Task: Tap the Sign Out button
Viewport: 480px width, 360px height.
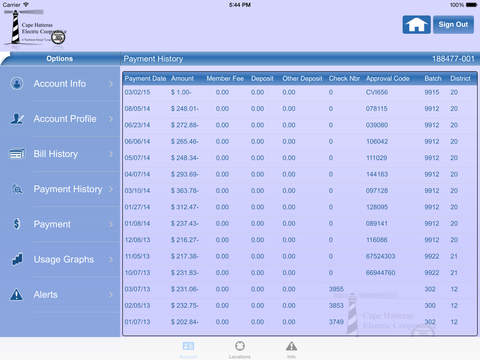Action: click(453, 25)
